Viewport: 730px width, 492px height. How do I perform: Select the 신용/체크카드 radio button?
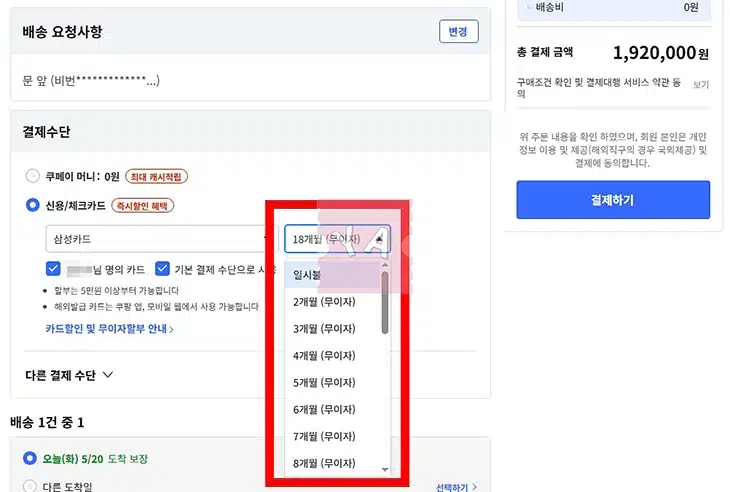pyautogui.click(x=33, y=205)
